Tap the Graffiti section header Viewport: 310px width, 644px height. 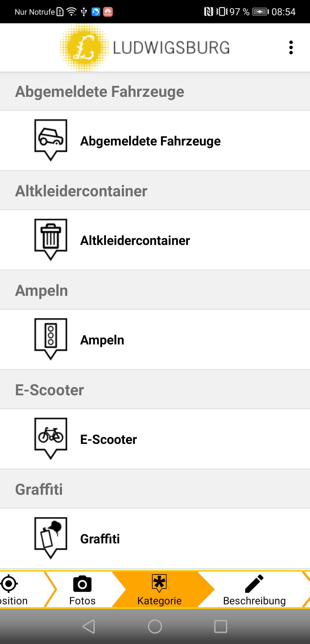coord(155,489)
